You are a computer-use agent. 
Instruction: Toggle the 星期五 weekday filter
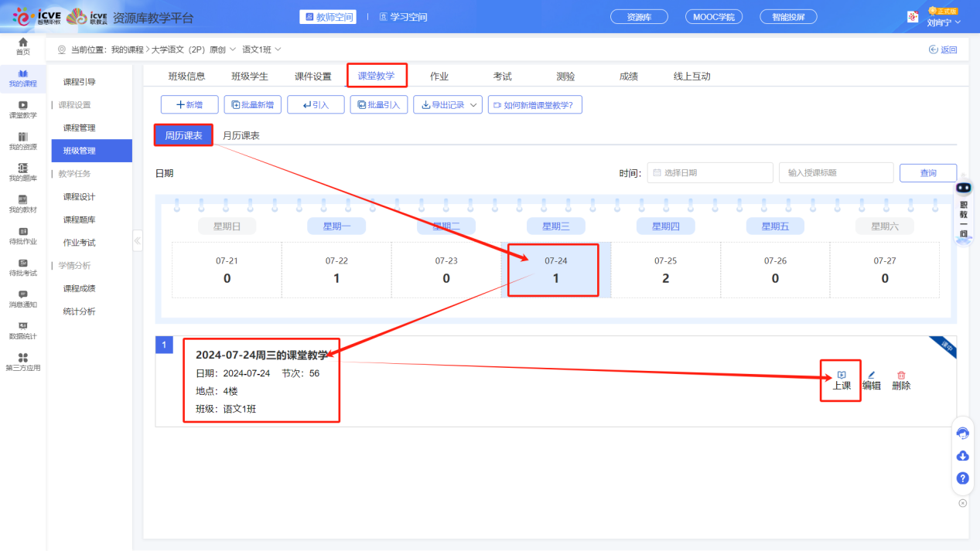coord(775,226)
